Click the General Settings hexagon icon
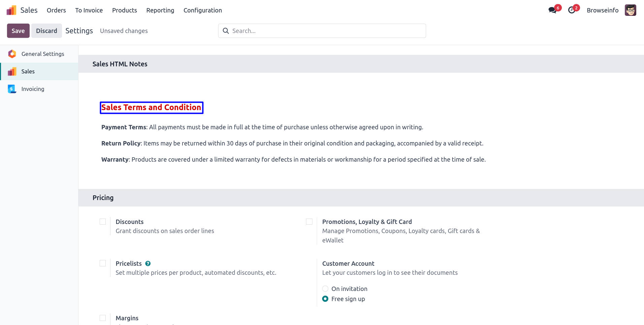 tap(12, 54)
